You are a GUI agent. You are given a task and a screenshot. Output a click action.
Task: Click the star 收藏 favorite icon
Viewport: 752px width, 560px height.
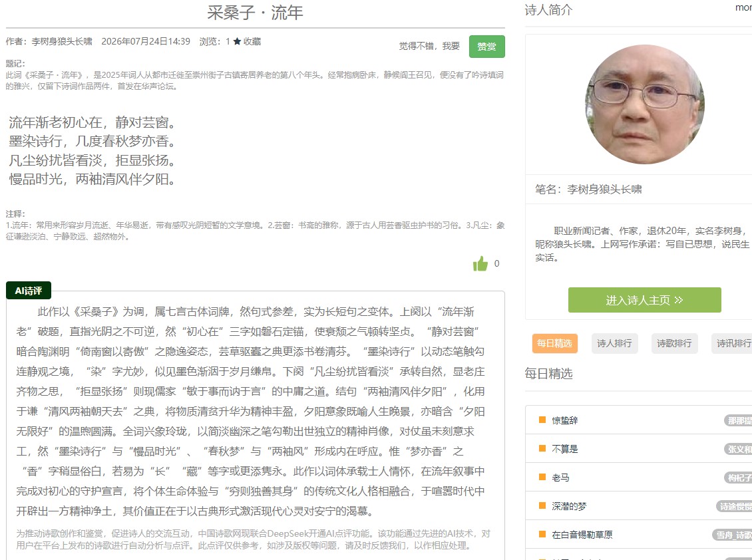(237, 41)
